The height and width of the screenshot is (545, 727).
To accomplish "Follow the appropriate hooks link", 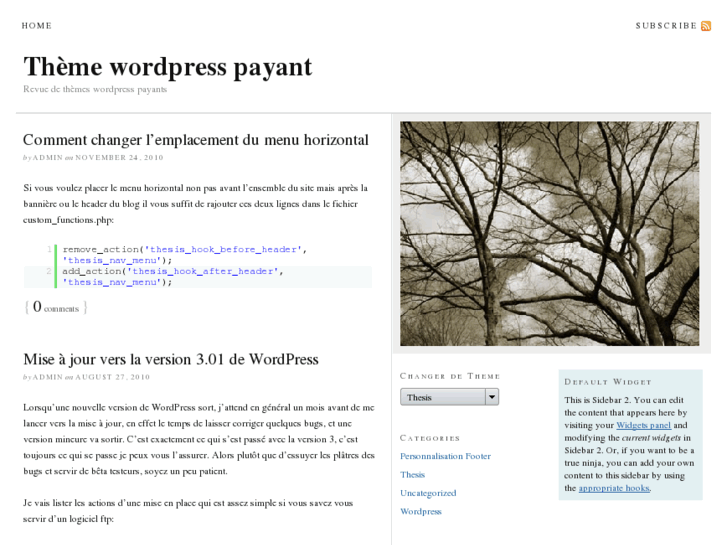I will (614, 488).
